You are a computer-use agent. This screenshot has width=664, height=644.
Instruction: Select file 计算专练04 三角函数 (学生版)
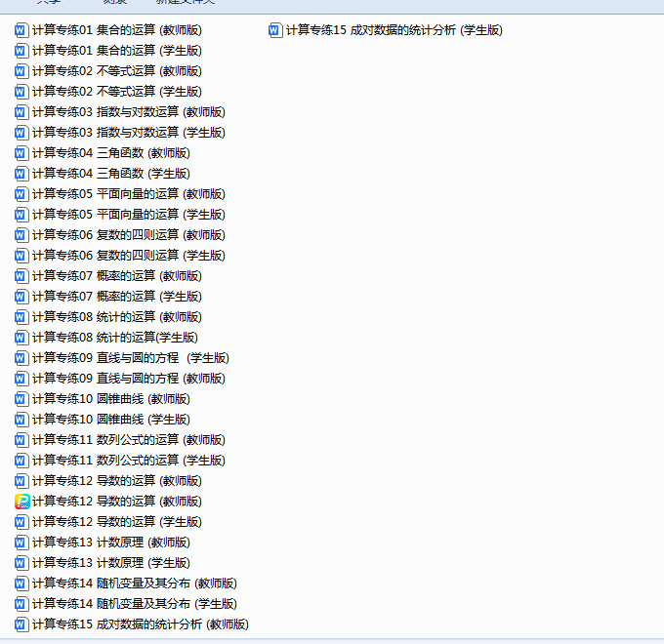(x=110, y=174)
